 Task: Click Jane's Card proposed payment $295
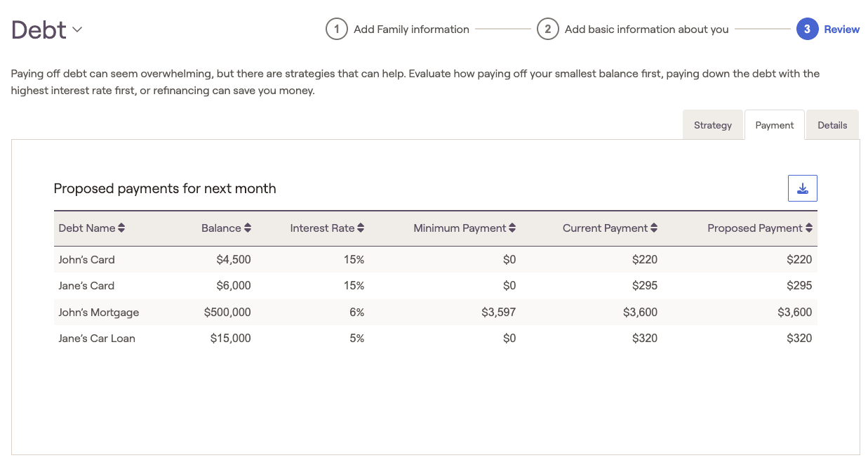[x=799, y=286]
